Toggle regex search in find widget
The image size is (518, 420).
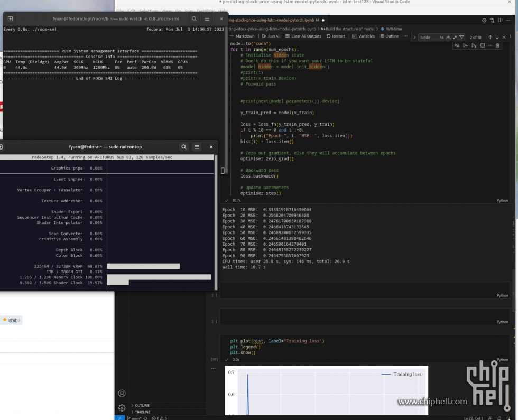[455, 38]
